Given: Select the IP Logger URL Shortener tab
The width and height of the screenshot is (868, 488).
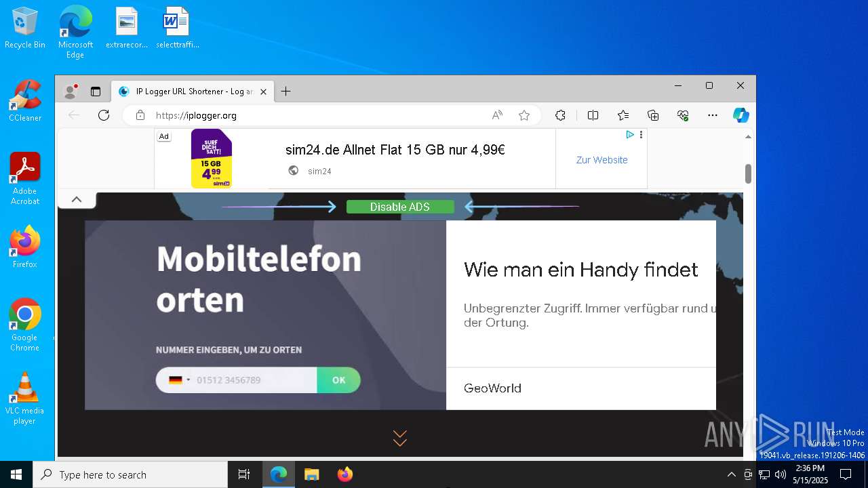Looking at the screenshot, I should (193, 91).
